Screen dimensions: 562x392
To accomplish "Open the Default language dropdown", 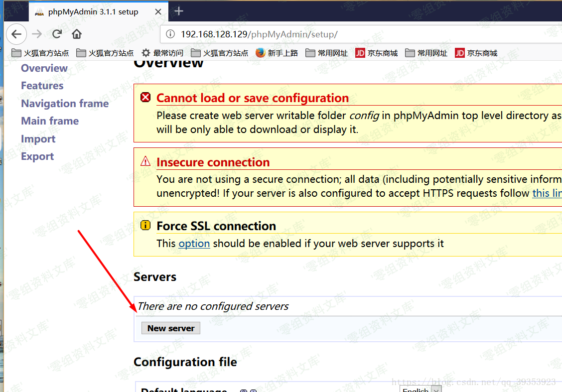I will (421, 390).
